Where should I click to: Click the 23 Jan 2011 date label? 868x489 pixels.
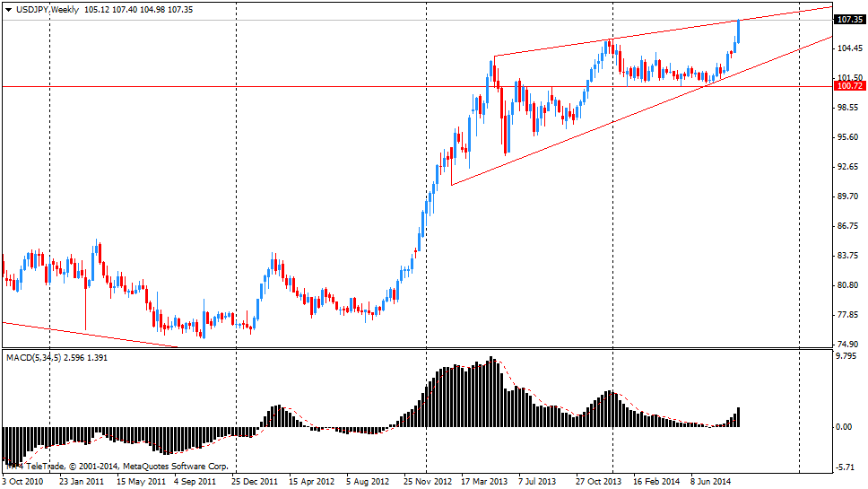click(82, 481)
